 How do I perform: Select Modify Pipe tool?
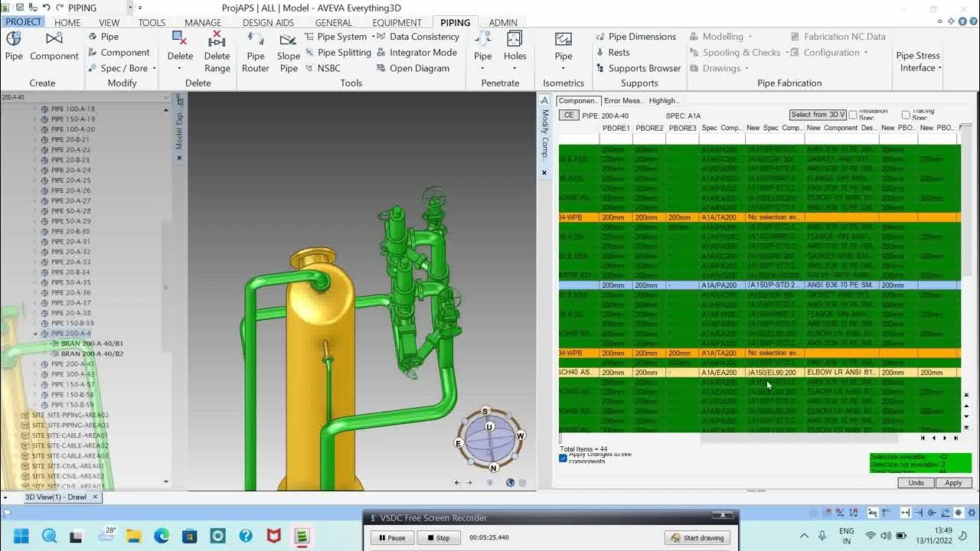pyautogui.click(x=103, y=37)
